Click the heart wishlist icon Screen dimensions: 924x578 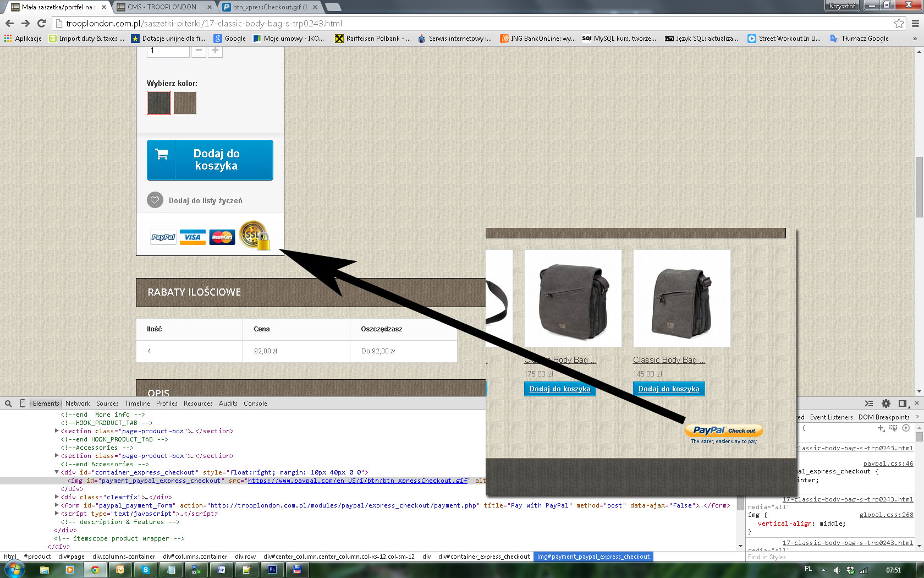[x=155, y=200]
